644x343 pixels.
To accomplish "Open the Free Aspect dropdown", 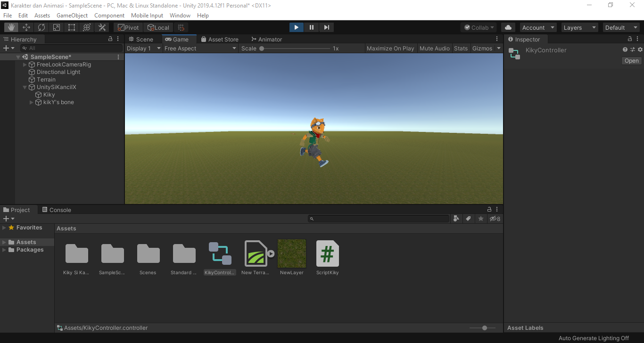I will [200, 48].
